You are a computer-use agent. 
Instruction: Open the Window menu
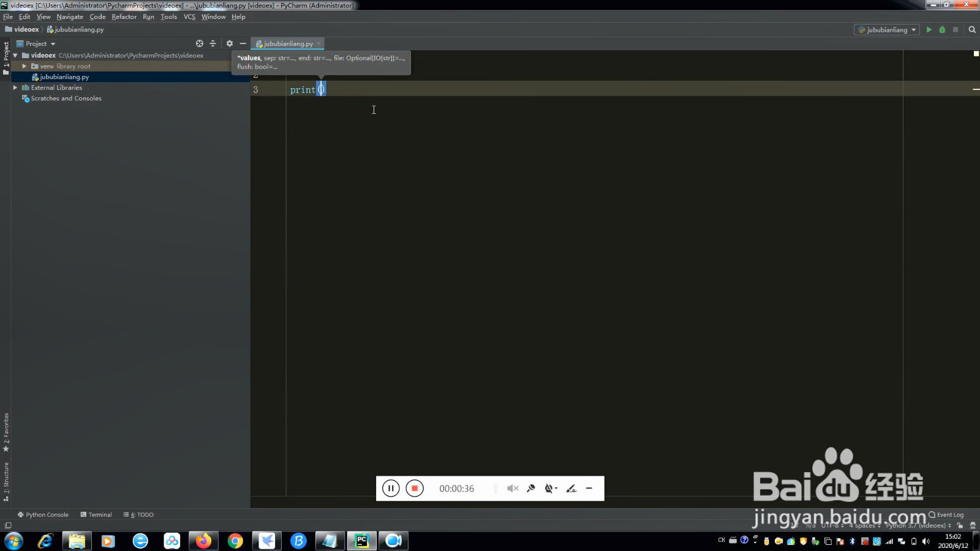coord(213,17)
